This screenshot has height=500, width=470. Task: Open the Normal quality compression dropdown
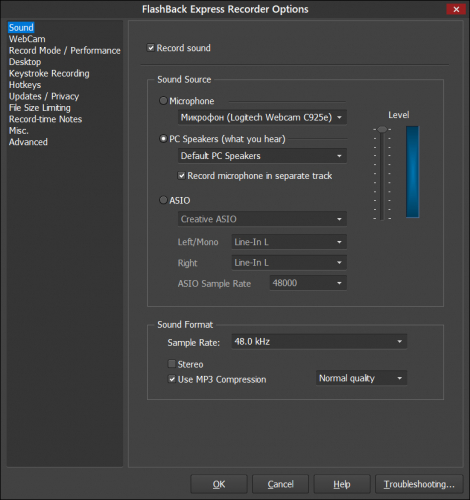click(361, 378)
